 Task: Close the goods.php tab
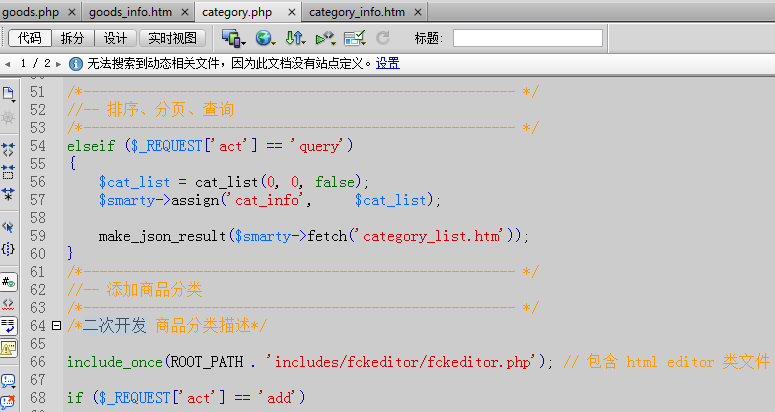click(x=72, y=12)
